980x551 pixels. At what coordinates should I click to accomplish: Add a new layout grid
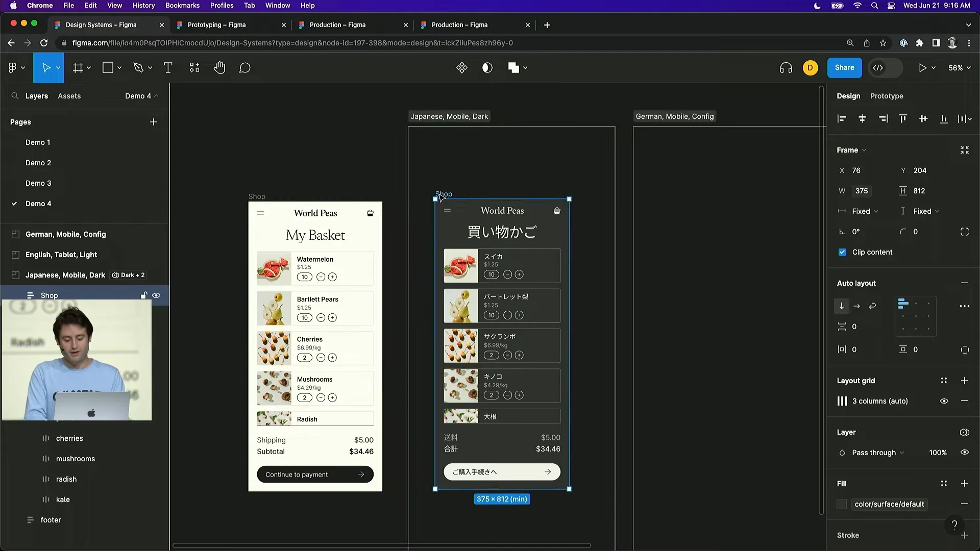coord(964,381)
